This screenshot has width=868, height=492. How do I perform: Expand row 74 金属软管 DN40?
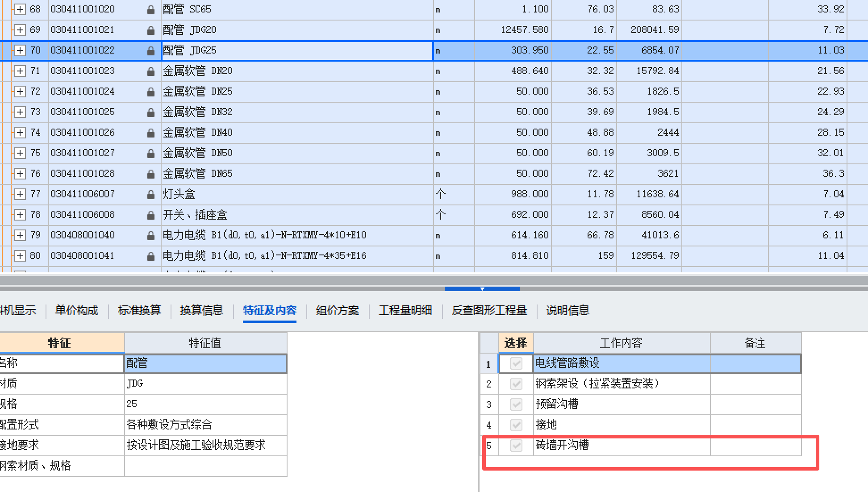tap(20, 133)
